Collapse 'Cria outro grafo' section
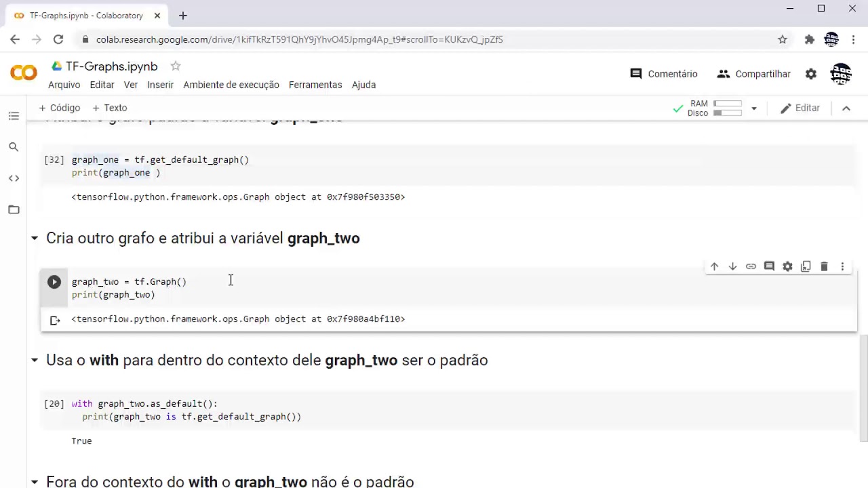This screenshot has height=488, width=868. point(35,238)
